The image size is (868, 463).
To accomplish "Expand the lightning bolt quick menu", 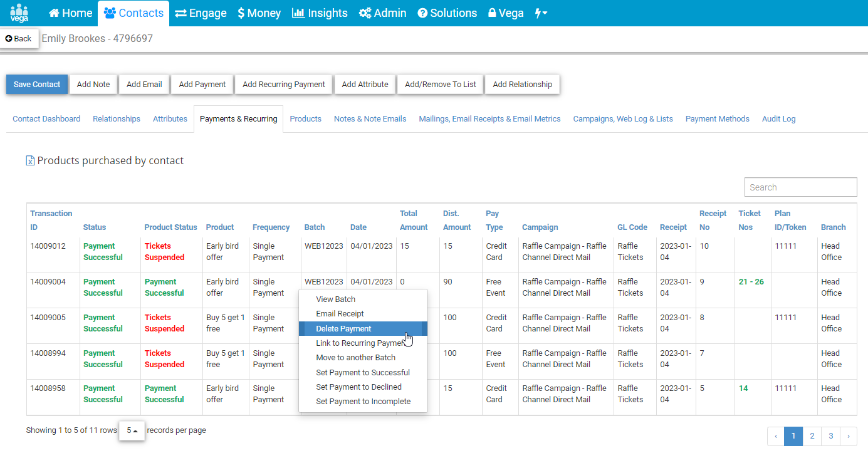I will click(541, 13).
